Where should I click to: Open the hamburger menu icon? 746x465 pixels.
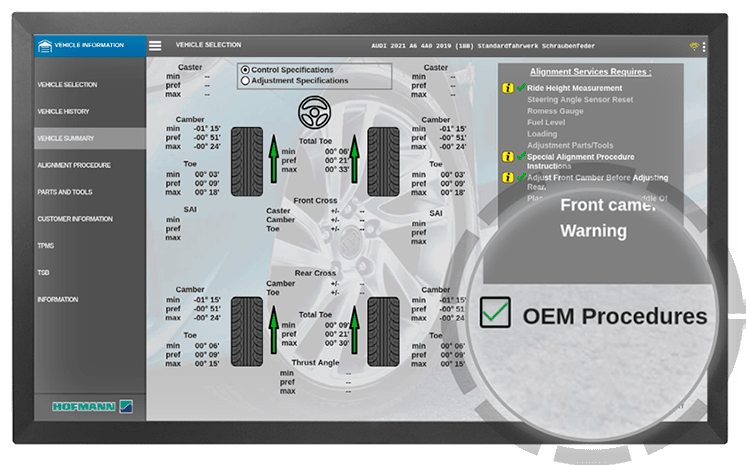click(155, 46)
